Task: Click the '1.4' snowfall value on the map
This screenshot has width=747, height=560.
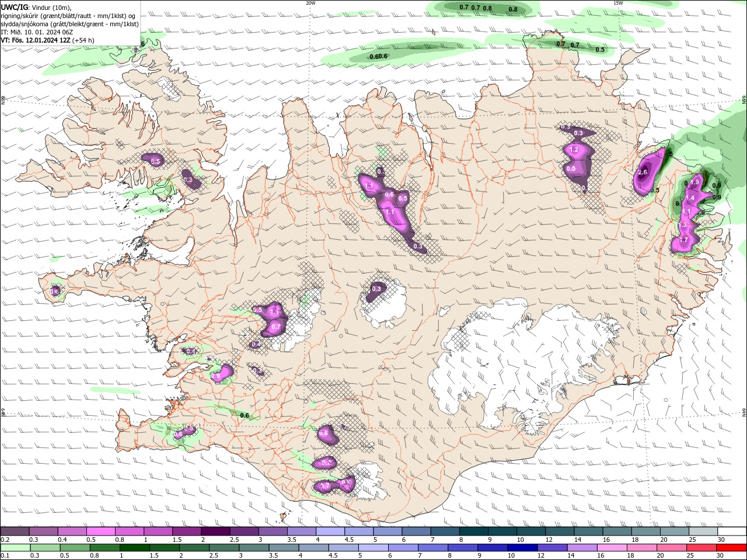Action: pyautogui.click(x=690, y=198)
